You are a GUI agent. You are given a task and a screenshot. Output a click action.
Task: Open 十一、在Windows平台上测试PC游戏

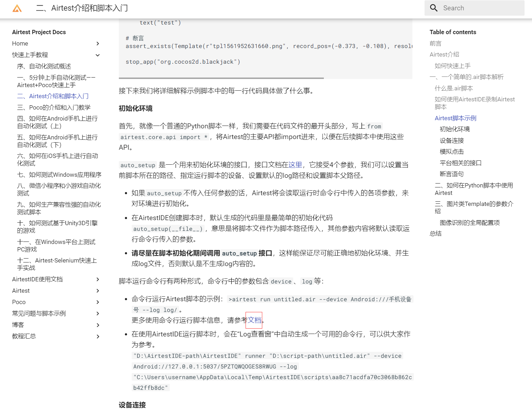(x=56, y=245)
